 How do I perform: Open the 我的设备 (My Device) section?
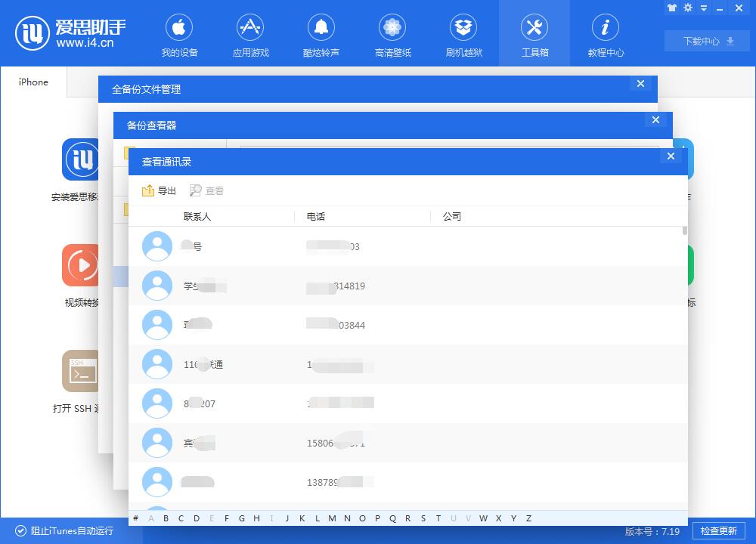(179, 36)
